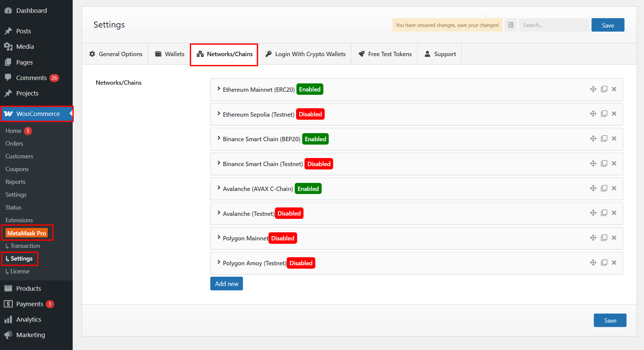
Task: Open the Transaction submenu under MetaMask Pro
Action: (25, 246)
